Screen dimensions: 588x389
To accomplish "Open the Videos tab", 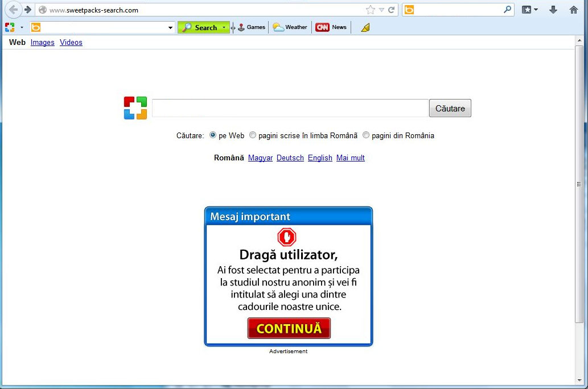I will (x=71, y=42).
